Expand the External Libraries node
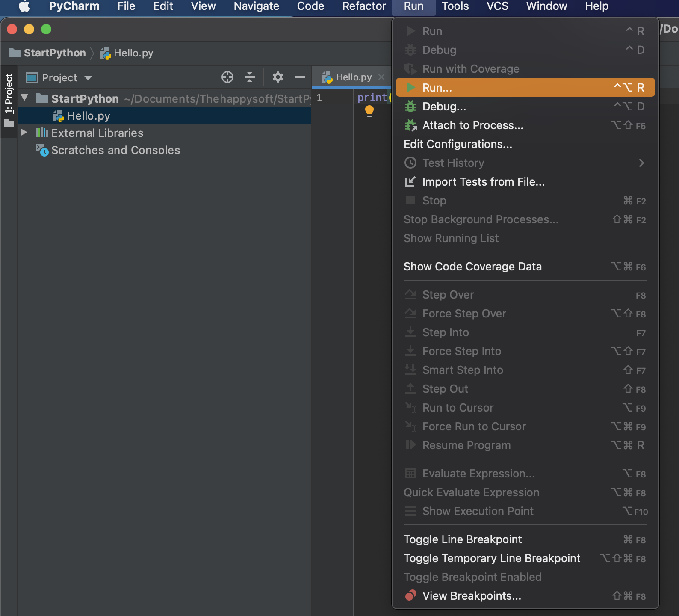This screenshot has height=616, width=679. [24, 133]
